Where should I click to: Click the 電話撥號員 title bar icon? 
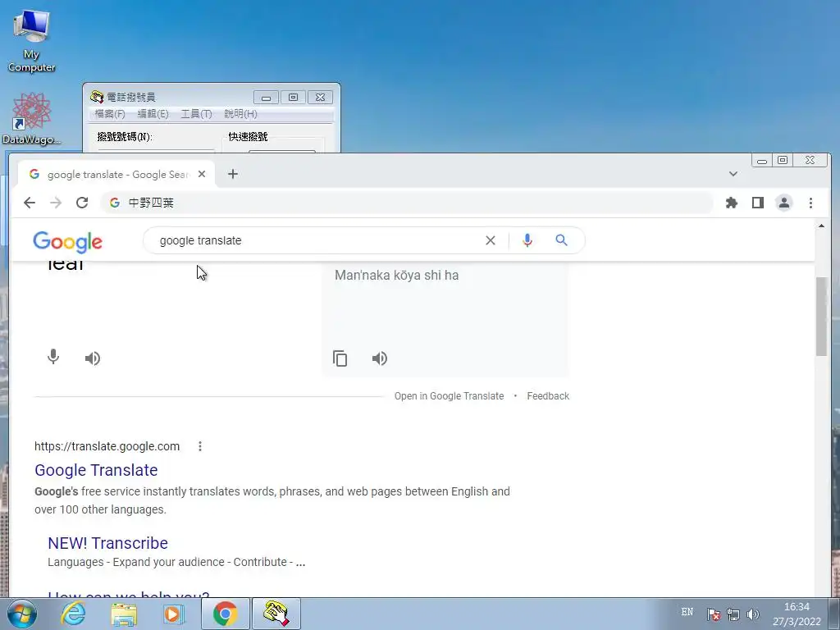[x=97, y=97]
